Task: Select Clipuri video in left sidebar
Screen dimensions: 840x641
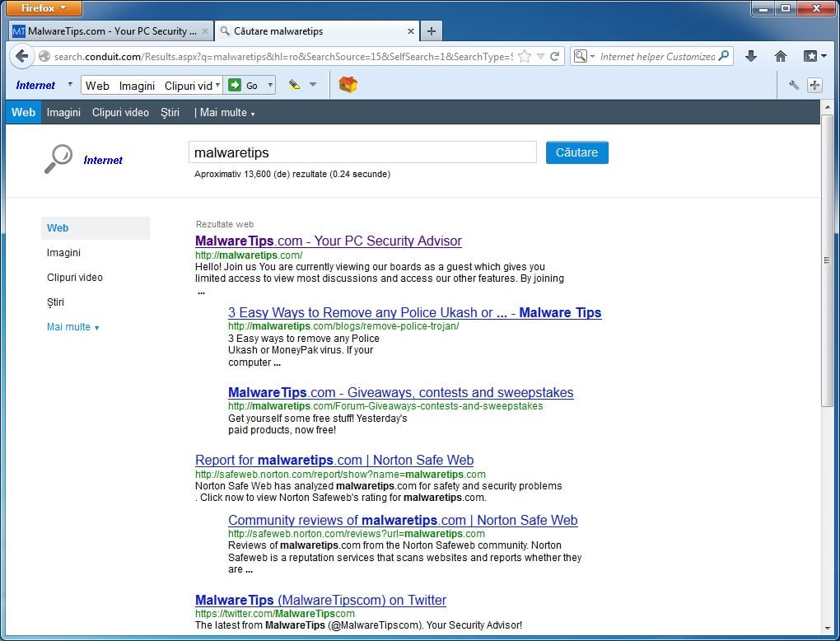Action: tap(75, 277)
